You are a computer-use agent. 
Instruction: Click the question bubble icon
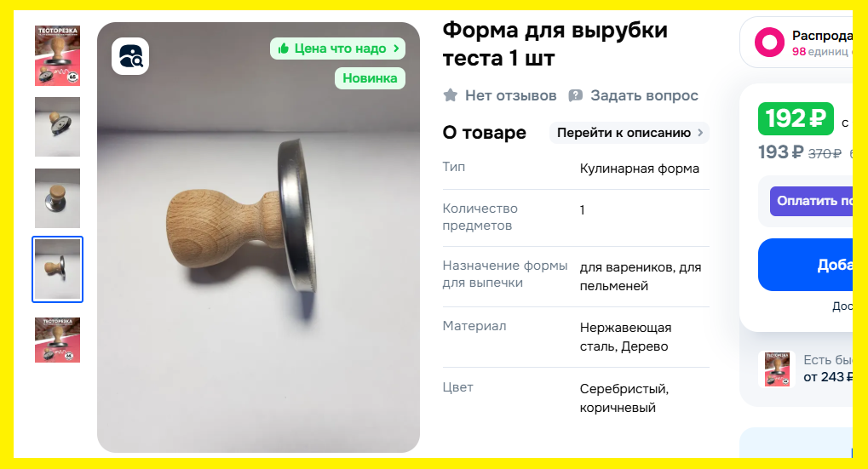point(576,95)
